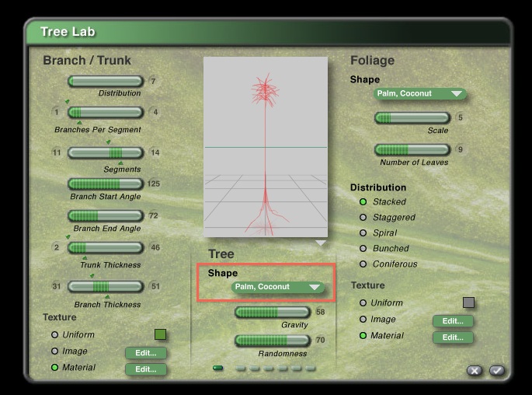Click Branches Per Segment maximum value 4

click(155, 112)
